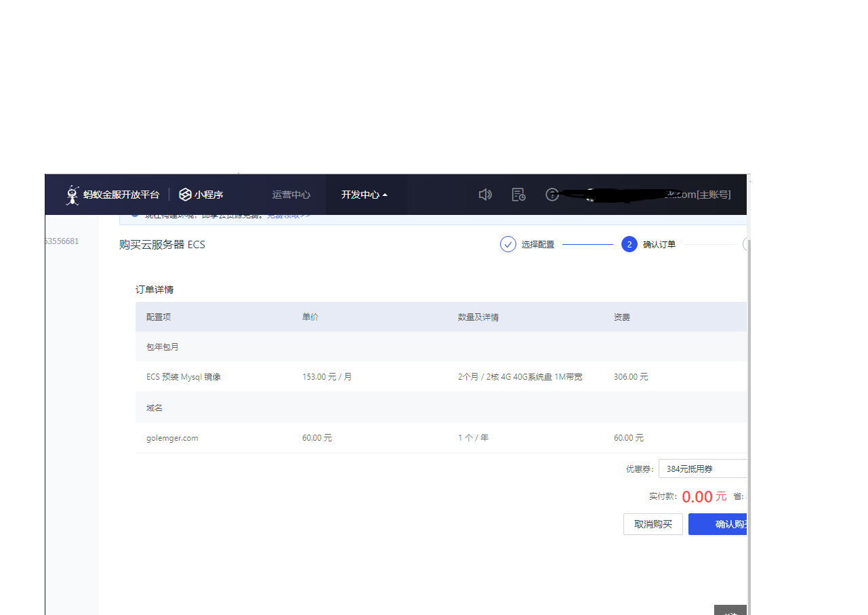Click the 选择配置 step label
This screenshot has height=615, width=868.
pyautogui.click(x=538, y=244)
